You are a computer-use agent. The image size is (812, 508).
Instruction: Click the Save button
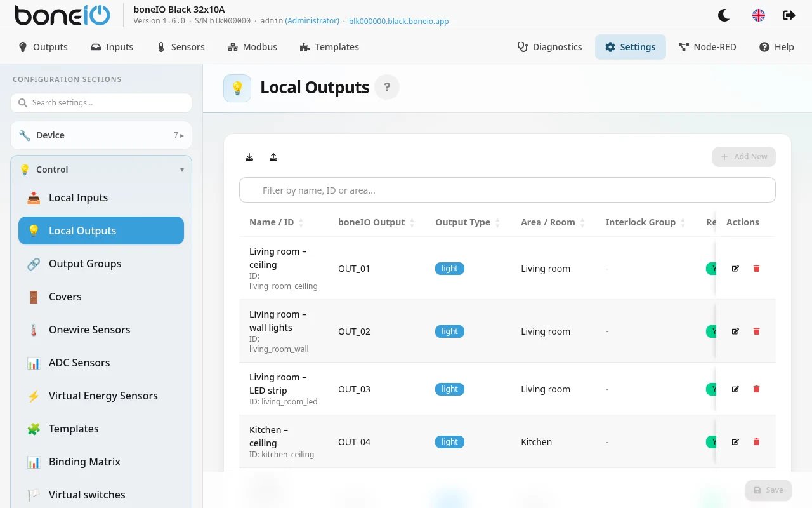[x=768, y=490]
